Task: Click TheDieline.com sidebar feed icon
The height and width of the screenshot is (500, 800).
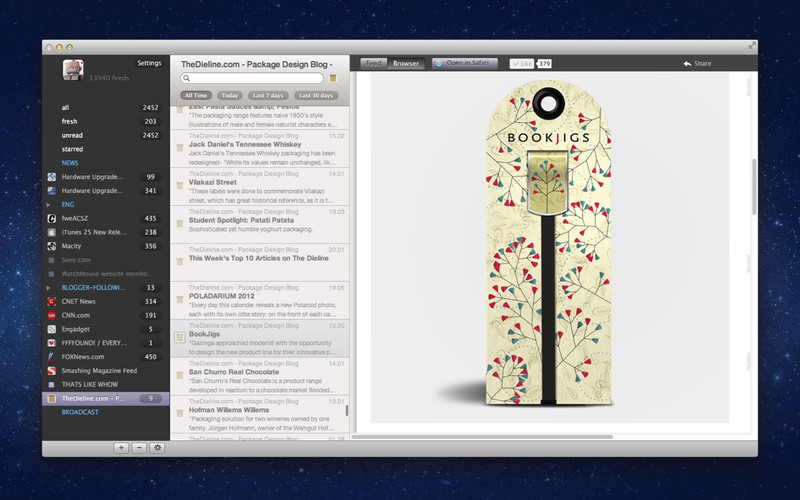Action: (52, 398)
